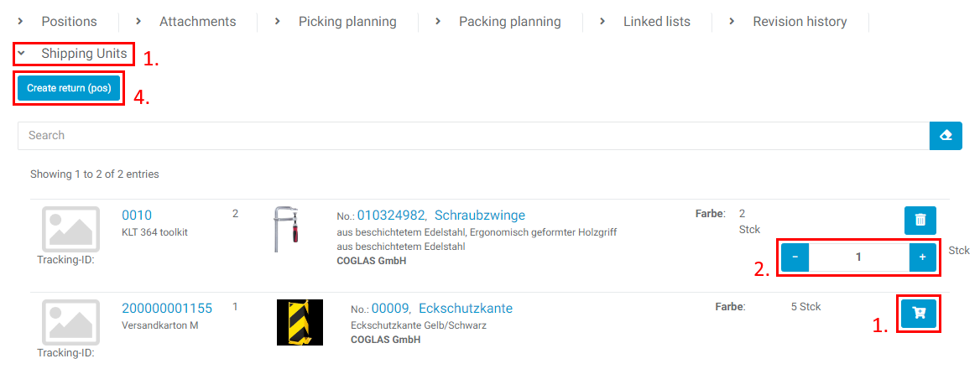Image resolution: width=980 pixels, height=369 pixels.
Task: Click the trash delete icon for Schraubzwinge
Action: pyautogui.click(x=920, y=220)
